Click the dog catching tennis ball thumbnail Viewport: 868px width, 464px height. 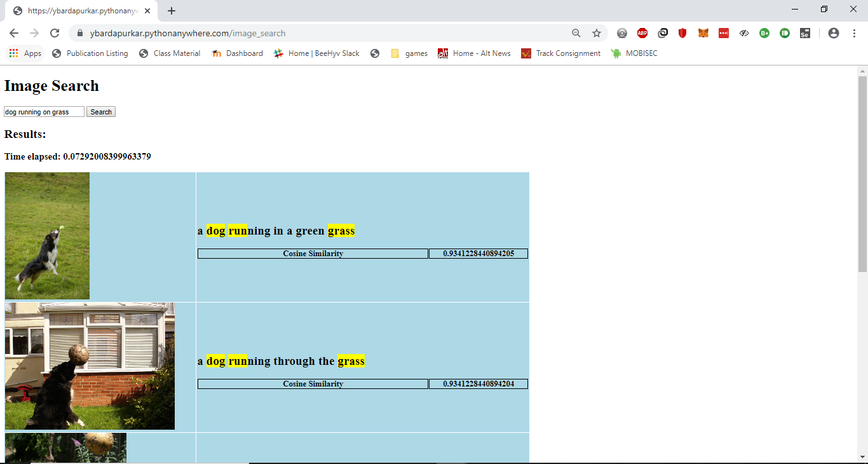[x=47, y=236]
